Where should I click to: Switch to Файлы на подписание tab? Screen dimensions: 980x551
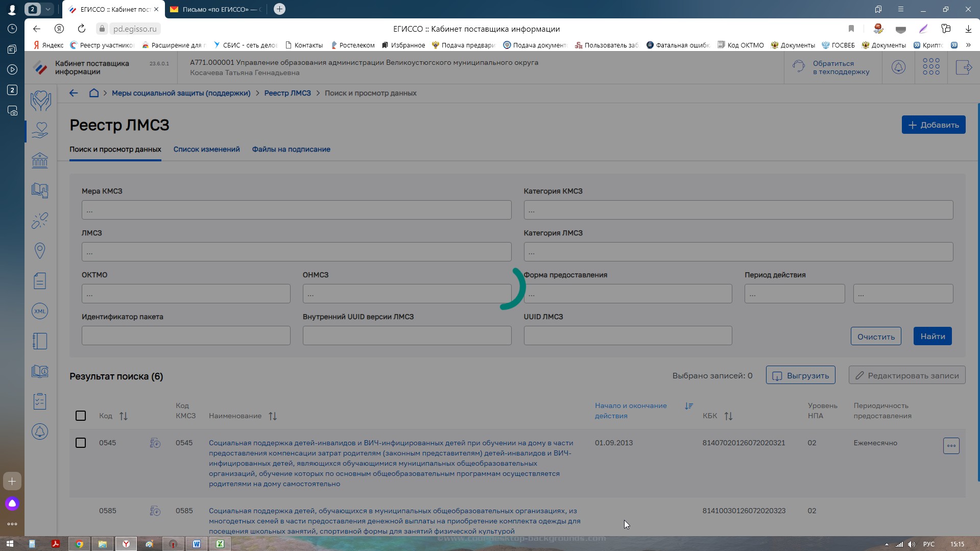[291, 149]
